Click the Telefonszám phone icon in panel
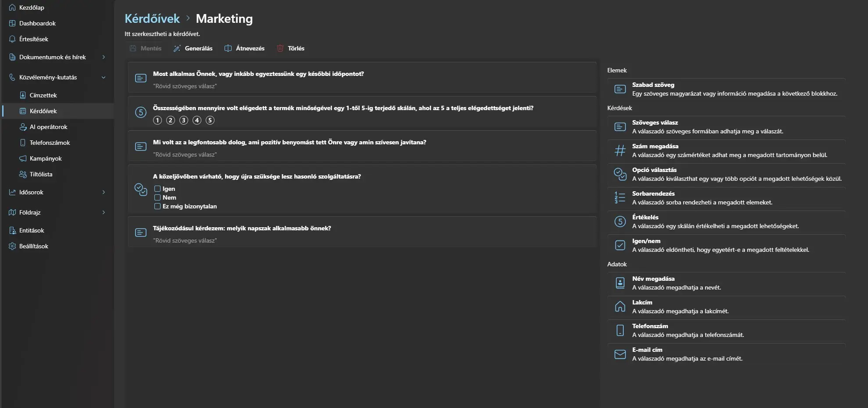Image resolution: width=868 pixels, height=408 pixels. click(620, 330)
